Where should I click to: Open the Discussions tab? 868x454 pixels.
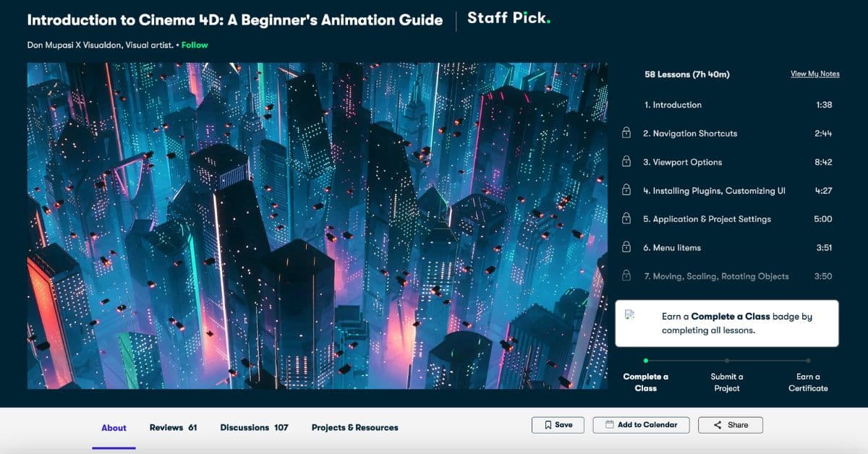pos(252,428)
